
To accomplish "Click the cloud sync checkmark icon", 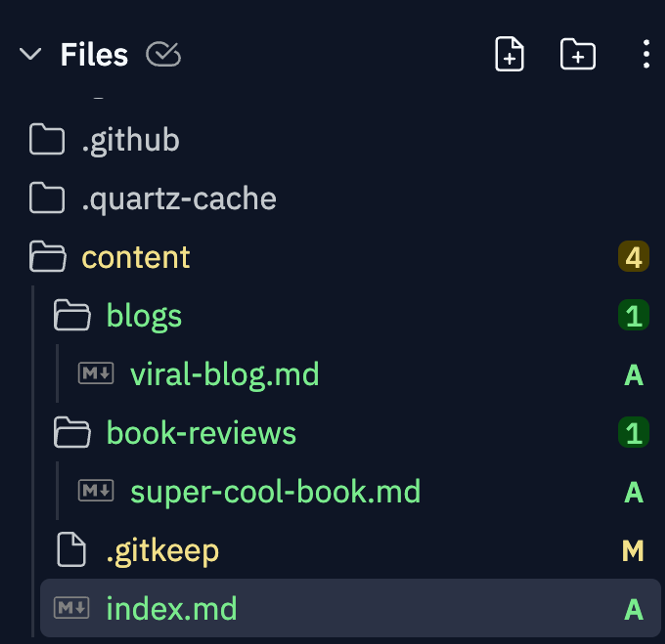I will 163,54.
